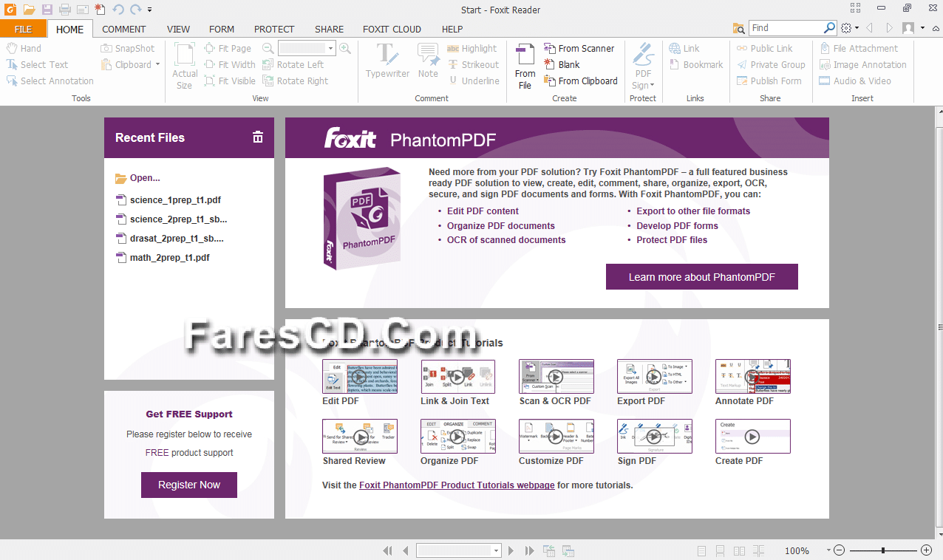
Task: Expand the ribbon zoom level combo box
Action: point(330,48)
